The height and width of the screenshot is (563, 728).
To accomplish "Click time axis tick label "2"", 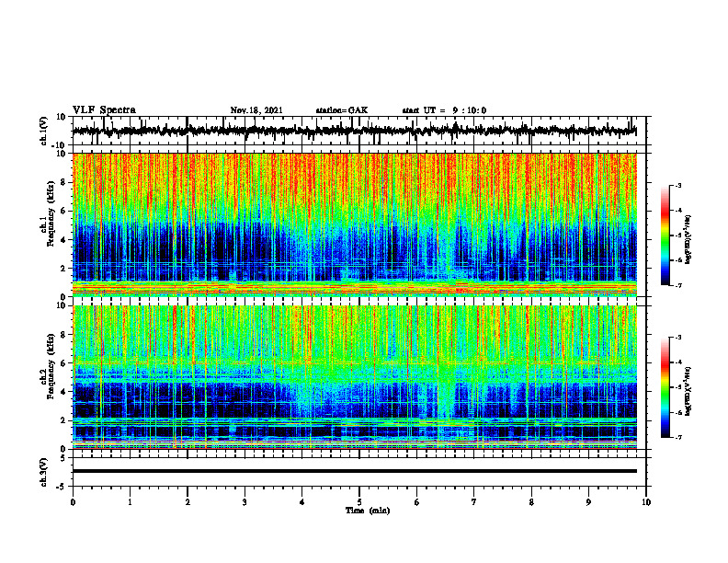I will (x=188, y=502).
